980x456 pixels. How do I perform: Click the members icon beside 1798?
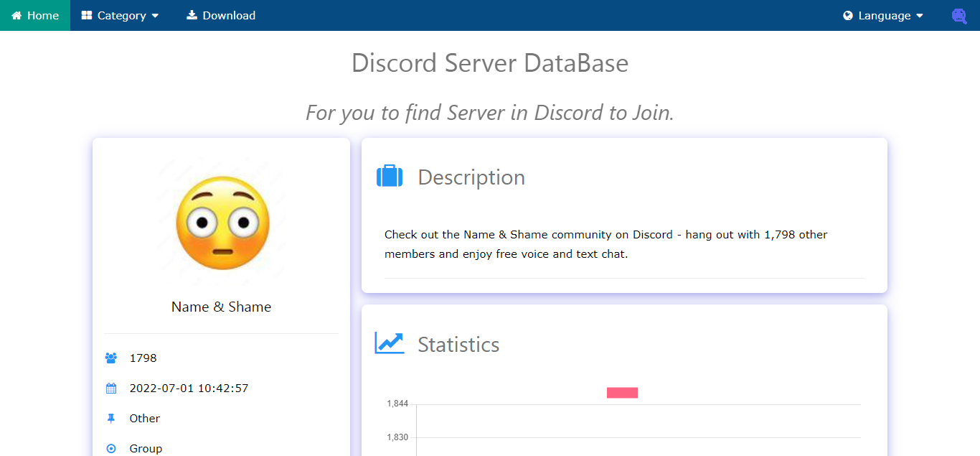click(111, 358)
